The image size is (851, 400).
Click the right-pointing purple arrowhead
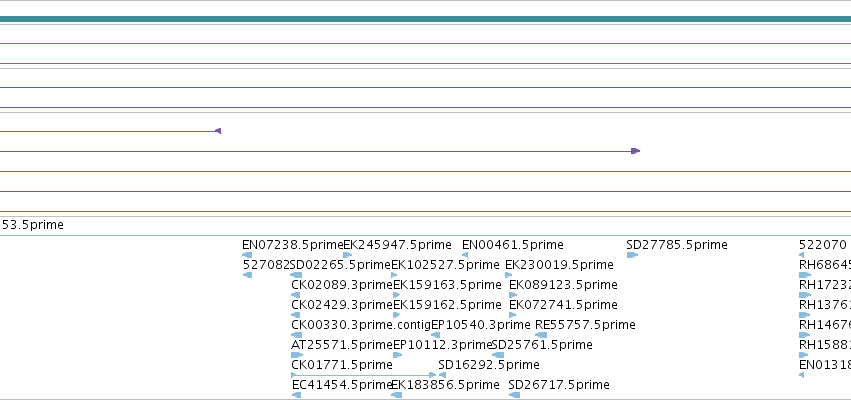click(636, 151)
